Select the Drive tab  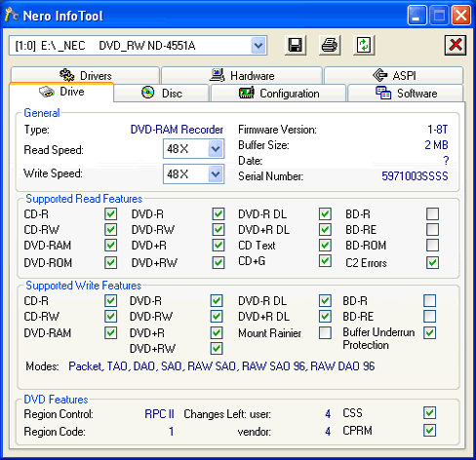pos(61,92)
